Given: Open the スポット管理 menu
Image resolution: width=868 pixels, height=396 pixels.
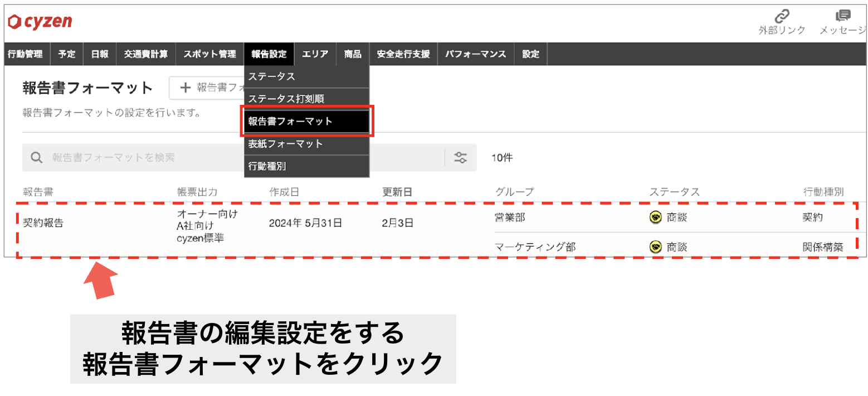Looking at the screenshot, I should coord(209,54).
